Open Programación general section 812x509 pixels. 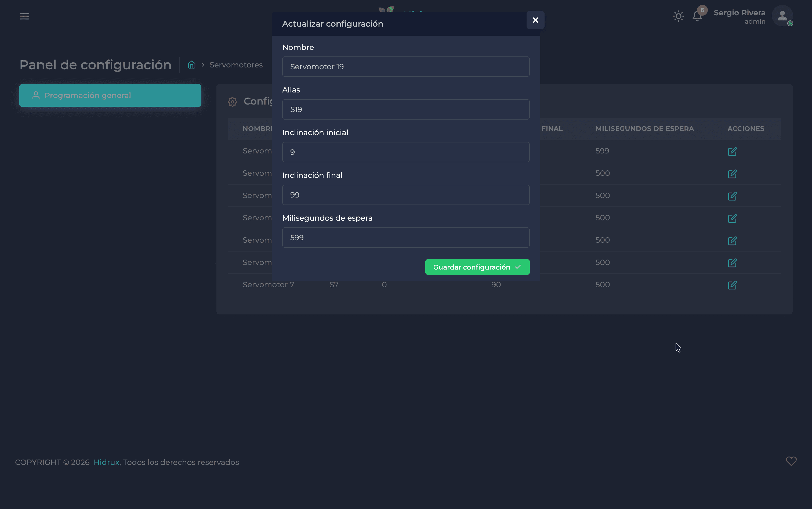110,96
